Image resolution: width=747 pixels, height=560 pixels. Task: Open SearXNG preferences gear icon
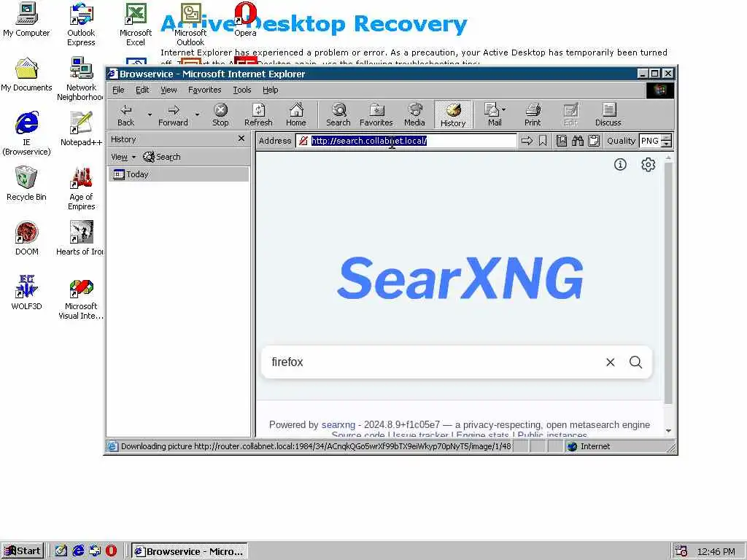648,164
